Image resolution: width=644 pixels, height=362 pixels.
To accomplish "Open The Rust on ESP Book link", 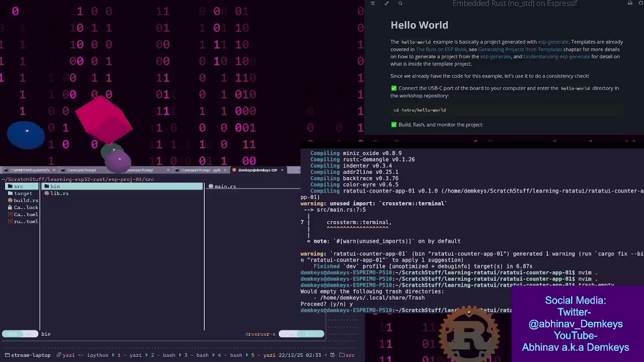I will click(441, 49).
